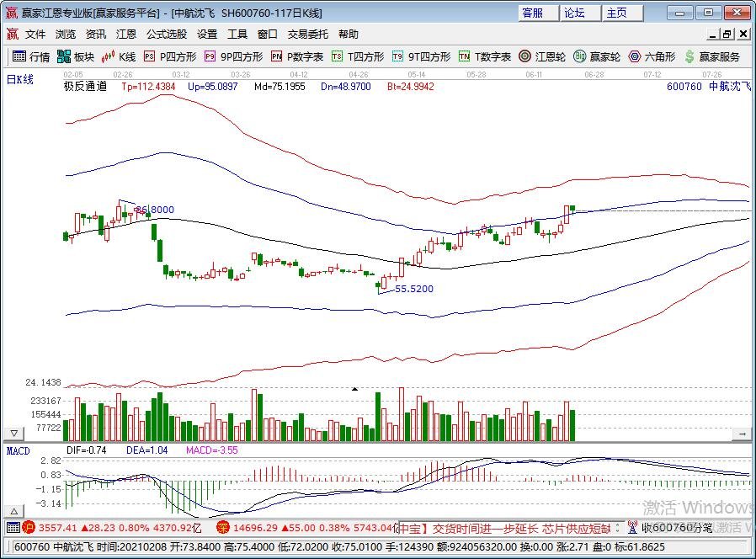
Task: Click the 赢 logo icon in menu bar
Action: tap(12, 35)
